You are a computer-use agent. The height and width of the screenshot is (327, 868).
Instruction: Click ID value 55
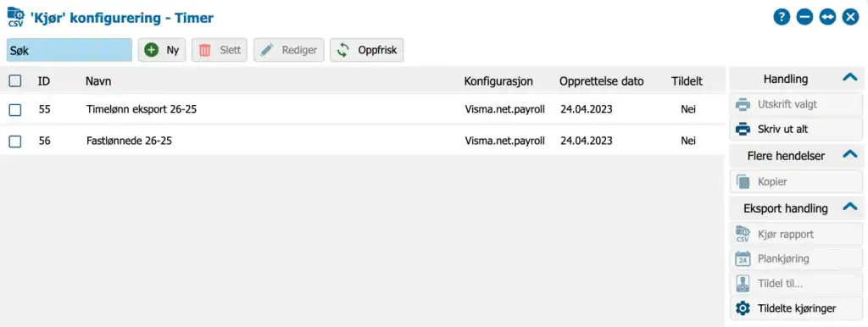(x=44, y=109)
